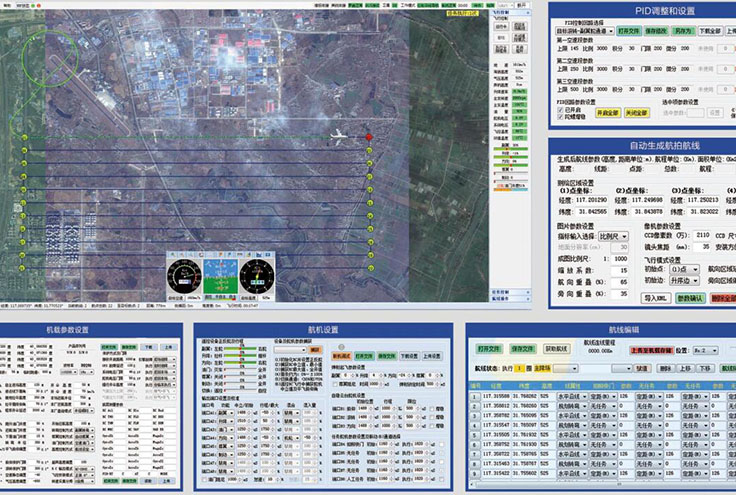Click the 导入KML button
This screenshot has width=736, height=495.
655,298
